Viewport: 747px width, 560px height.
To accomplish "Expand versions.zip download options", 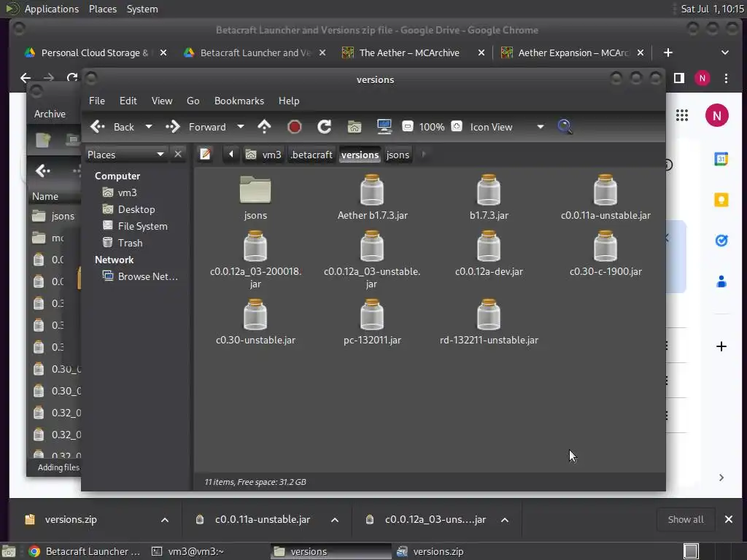I will point(164,520).
